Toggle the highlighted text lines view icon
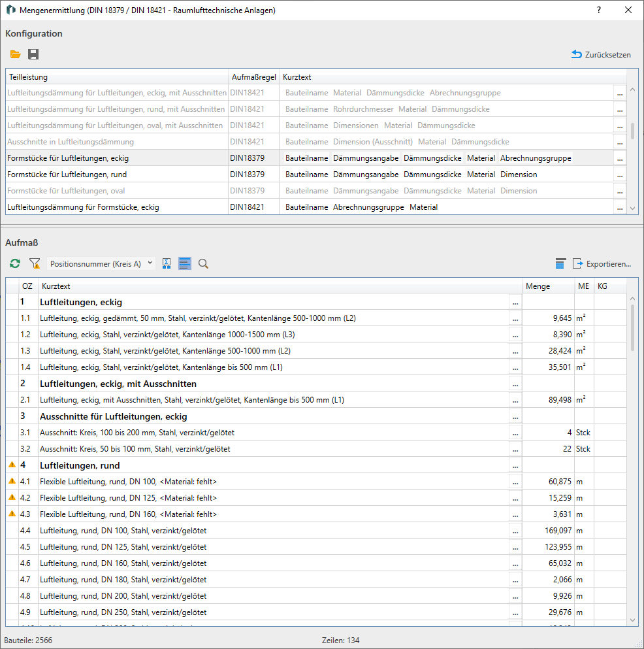The height and width of the screenshot is (649, 644). click(184, 263)
